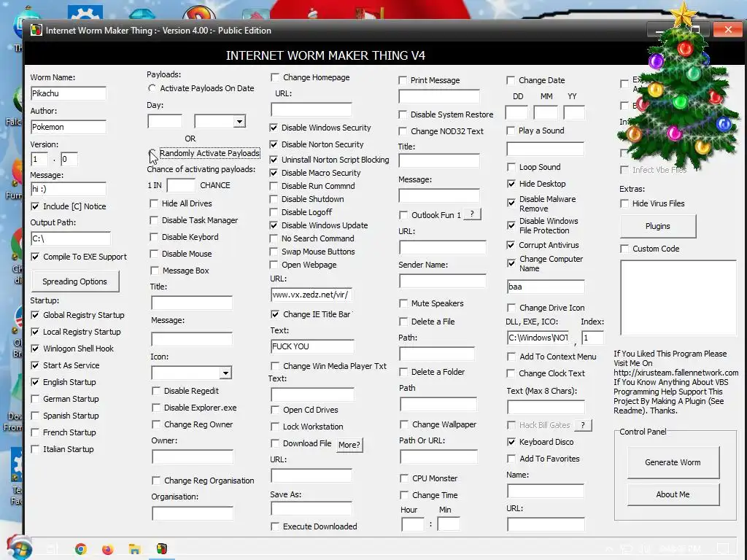Click the IE Title Bar Text field
The height and width of the screenshot is (560, 747).
click(312, 346)
